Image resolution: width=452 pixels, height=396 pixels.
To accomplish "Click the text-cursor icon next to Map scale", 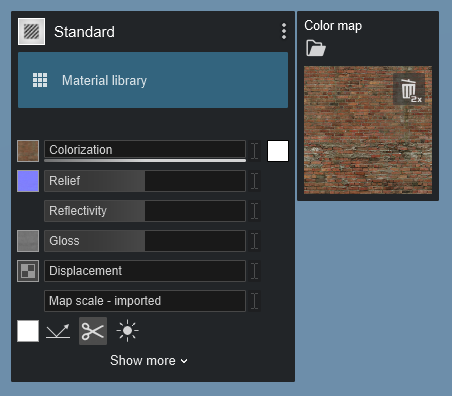I will pyautogui.click(x=255, y=301).
